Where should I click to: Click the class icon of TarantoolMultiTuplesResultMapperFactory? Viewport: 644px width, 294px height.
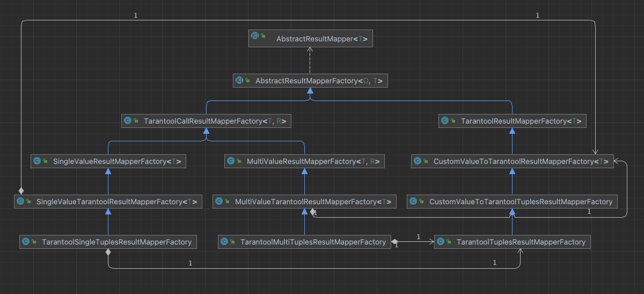[x=225, y=242]
